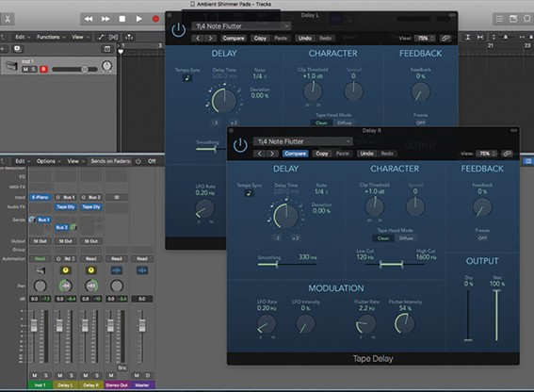Fast forward using the transport button
Screen dimensions: 534x392
105,19
